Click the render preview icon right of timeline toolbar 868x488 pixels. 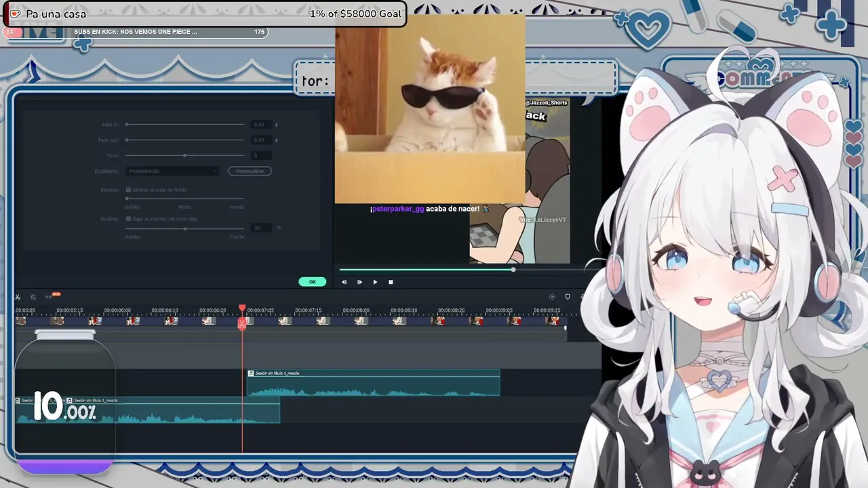(552, 297)
